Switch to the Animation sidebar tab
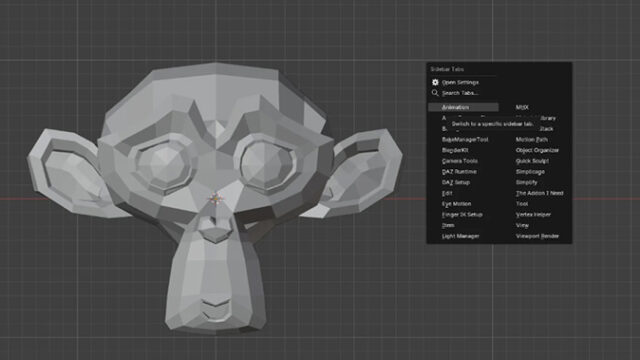Image resolution: width=640 pixels, height=360 pixels. [x=463, y=107]
